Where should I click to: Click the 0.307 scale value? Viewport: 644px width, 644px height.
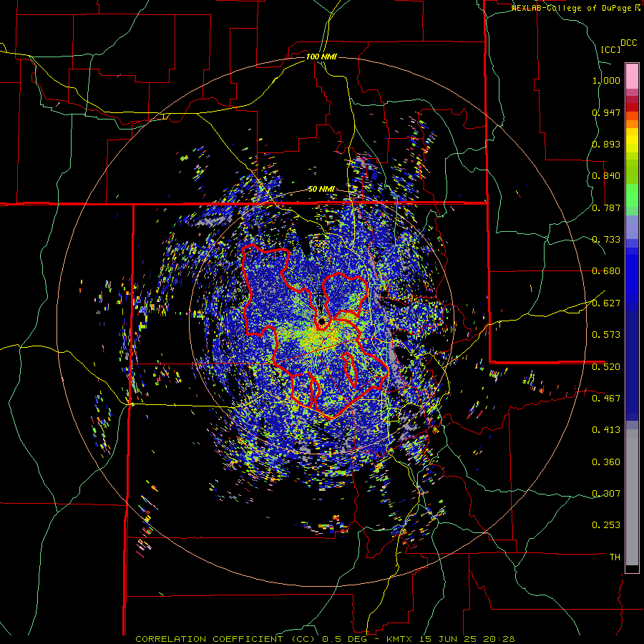[x=606, y=494]
